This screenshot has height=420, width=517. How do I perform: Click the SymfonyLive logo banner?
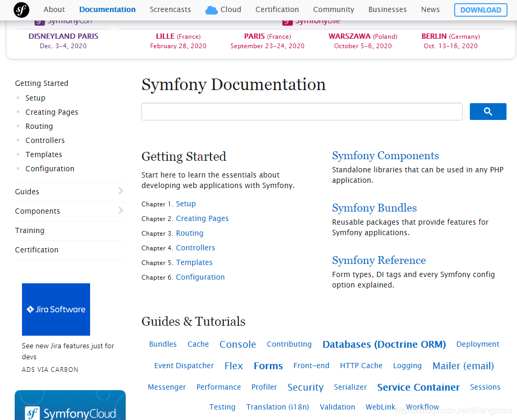[x=311, y=21]
